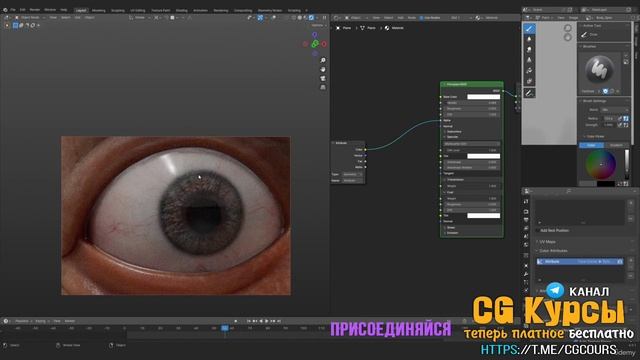This screenshot has height=360, width=640.
Task: Click the rendered eye image in viewport
Action: (x=176, y=216)
